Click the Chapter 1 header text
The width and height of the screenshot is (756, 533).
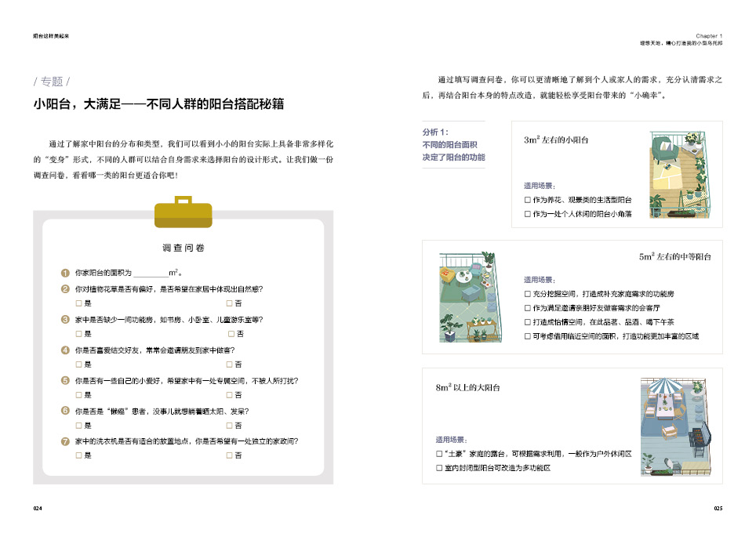tap(709, 35)
